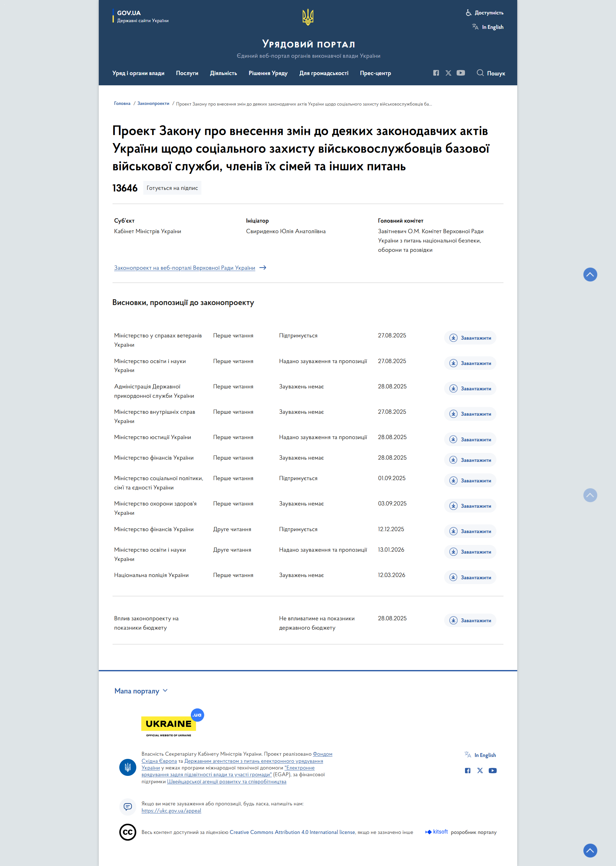Download Міністерство освіти 27.08.2025 conclusion
This screenshot has height=866, width=616.
470,363
